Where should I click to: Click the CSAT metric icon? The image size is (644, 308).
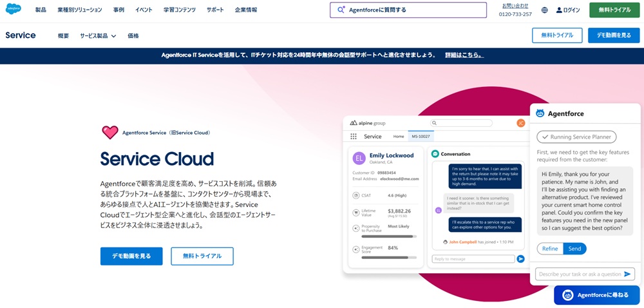[355, 195]
